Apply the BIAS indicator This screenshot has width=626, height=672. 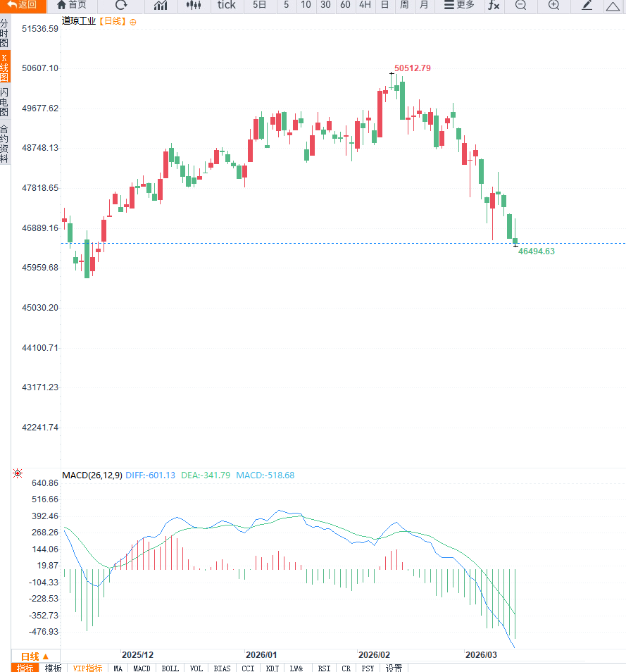(222, 668)
